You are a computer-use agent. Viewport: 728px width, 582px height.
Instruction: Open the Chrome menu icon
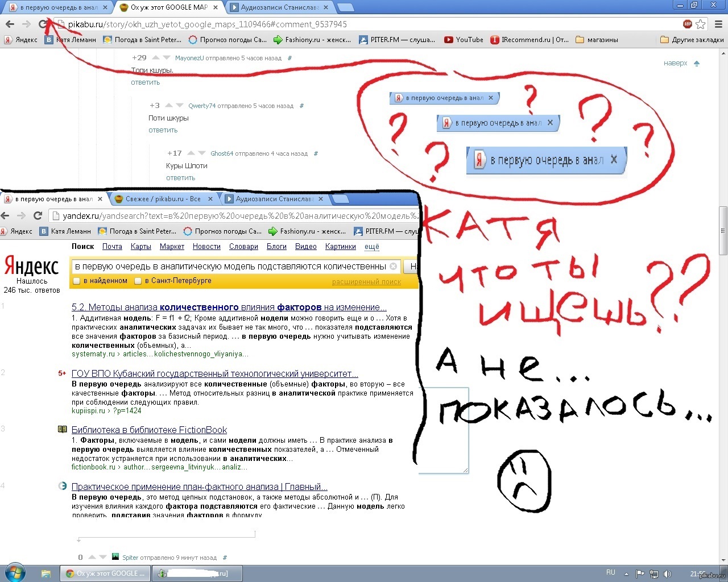point(718,24)
